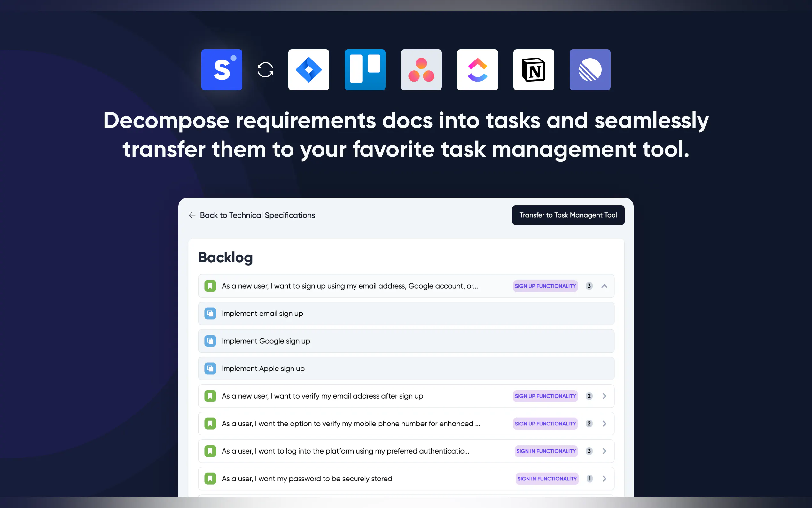Image resolution: width=812 pixels, height=508 pixels.
Task: Open the 'Implement Apple sign up' task
Action: [x=406, y=369]
